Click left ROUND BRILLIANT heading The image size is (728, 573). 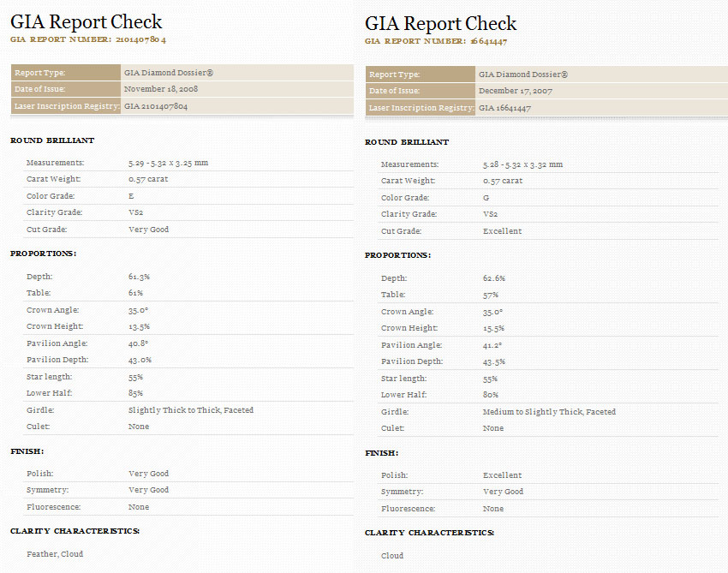coord(52,140)
